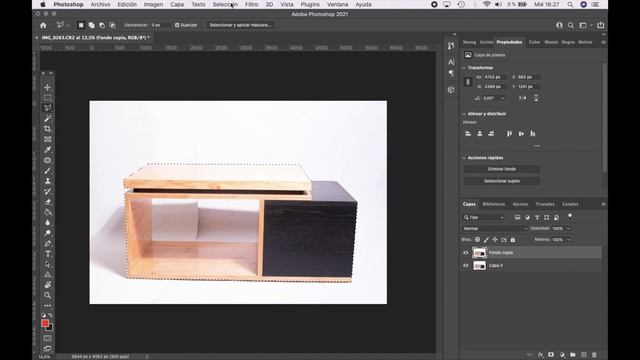Image resolution: width=640 pixels, height=360 pixels.
Task: Select the Crop tool
Action: 47,129
